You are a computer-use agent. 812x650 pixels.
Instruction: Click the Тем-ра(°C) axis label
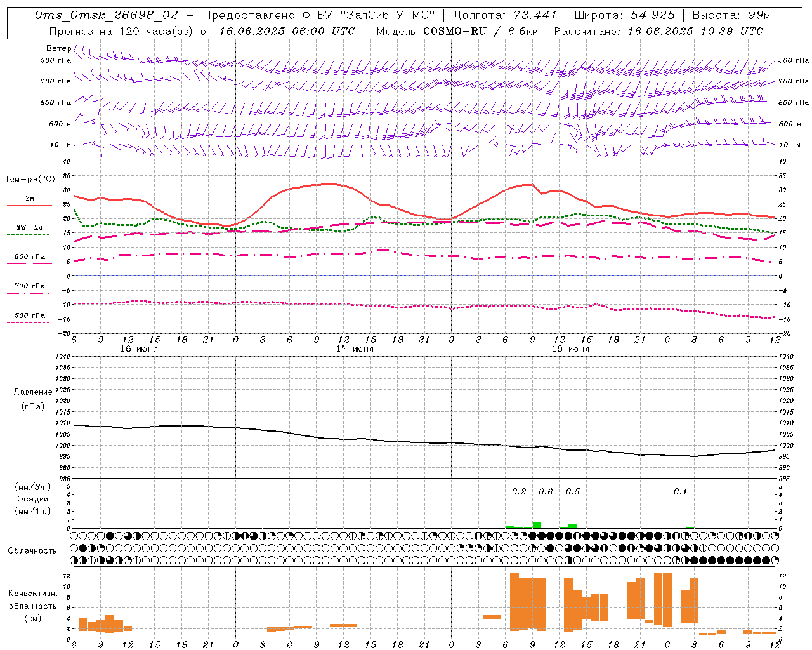tap(29, 180)
